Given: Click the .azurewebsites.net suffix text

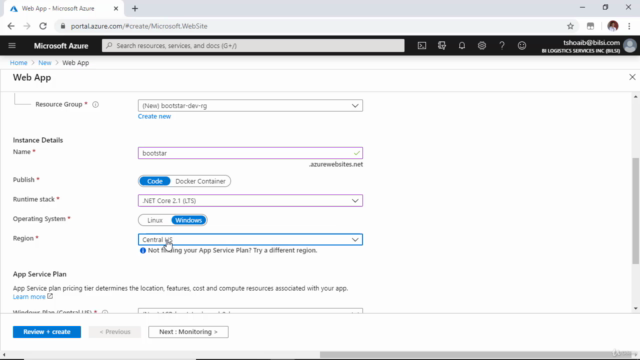Looking at the screenshot, I should coord(336,164).
